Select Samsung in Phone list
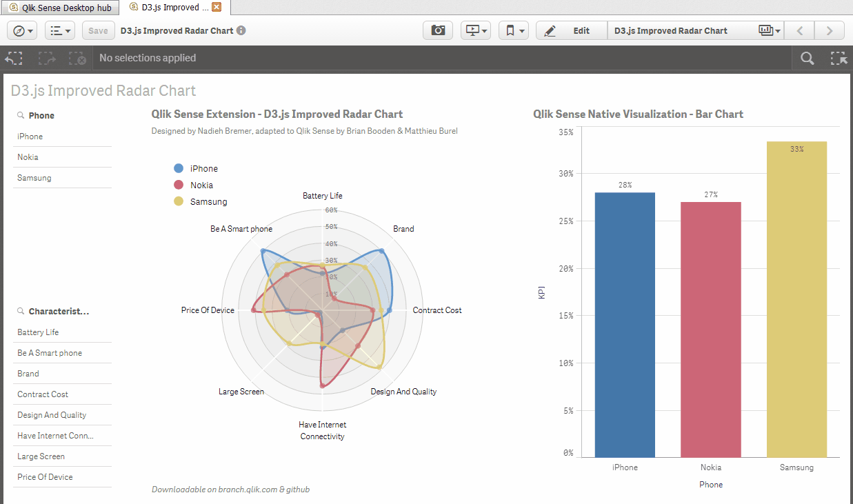The height and width of the screenshot is (504, 853). click(x=63, y=178)
